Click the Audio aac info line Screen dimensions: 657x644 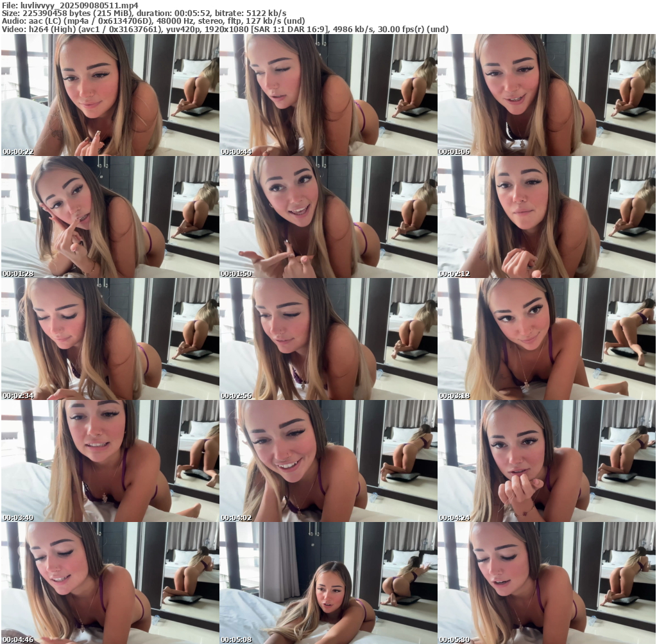(153, 21)
